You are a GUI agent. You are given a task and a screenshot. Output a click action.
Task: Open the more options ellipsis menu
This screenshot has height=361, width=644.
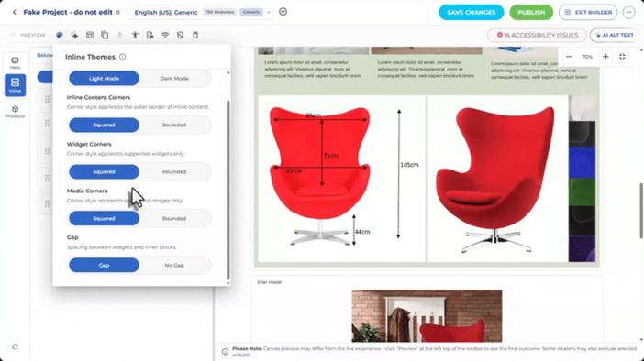pyautogui.click(x=628, y=12)
